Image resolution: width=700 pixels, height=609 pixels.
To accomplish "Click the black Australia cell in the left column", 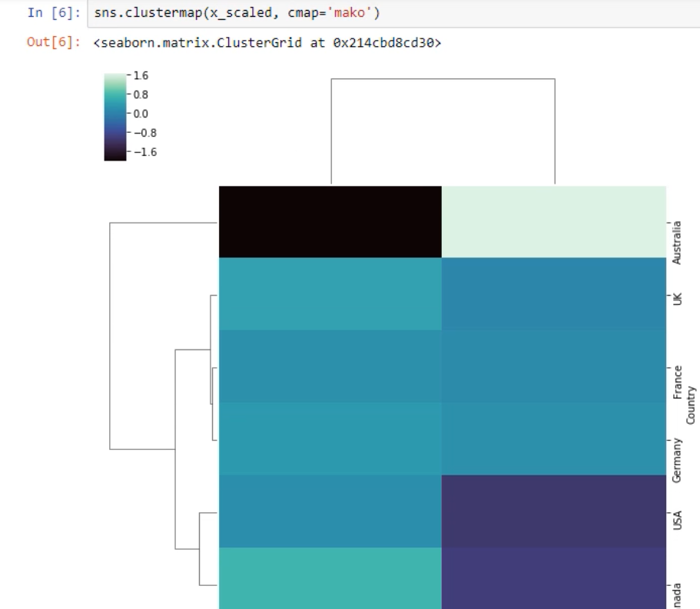I will coord(330,222).
